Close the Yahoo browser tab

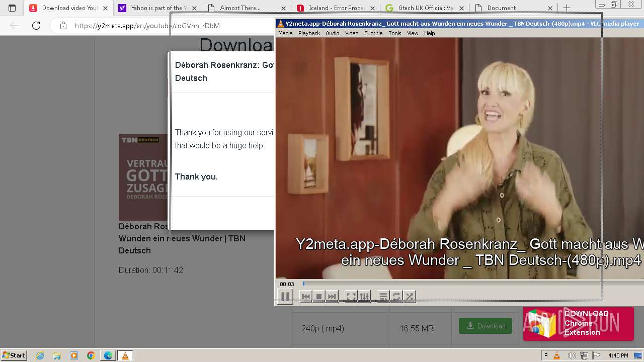(x=194, y=8)
